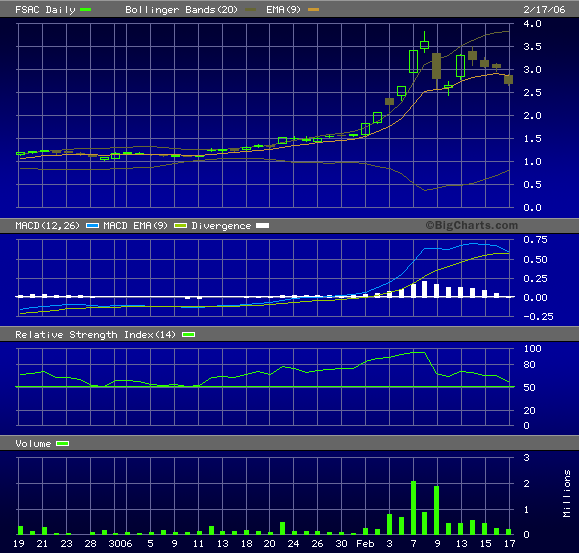
Task: Click the '0.75' MACD axis value
Action: [535, 240]
